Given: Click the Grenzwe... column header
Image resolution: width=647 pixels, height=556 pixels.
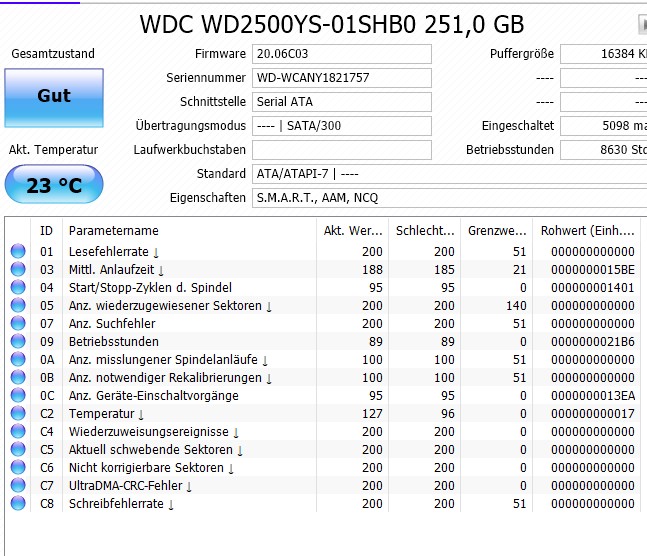Looking at the screenshot, I should click(x=497, y=231).
